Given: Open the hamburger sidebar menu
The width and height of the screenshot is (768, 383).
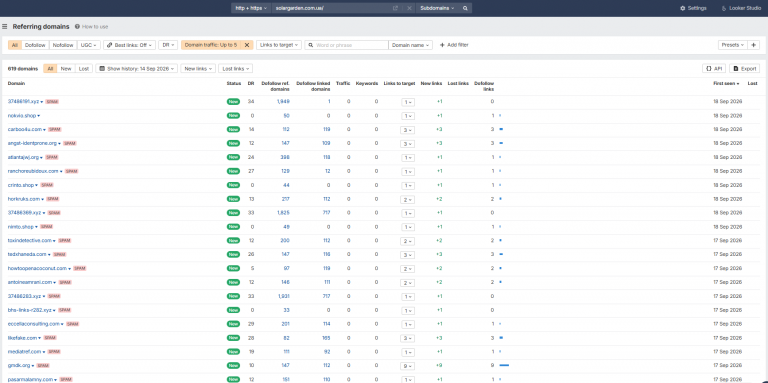Looking at the screenshot, I should coord(4,26).
